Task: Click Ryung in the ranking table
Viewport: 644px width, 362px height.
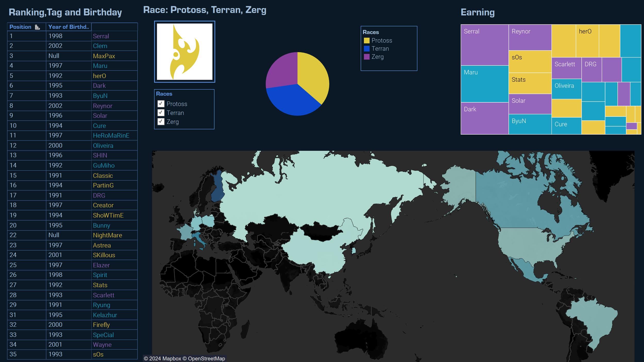Action: [x=101, y=305]
